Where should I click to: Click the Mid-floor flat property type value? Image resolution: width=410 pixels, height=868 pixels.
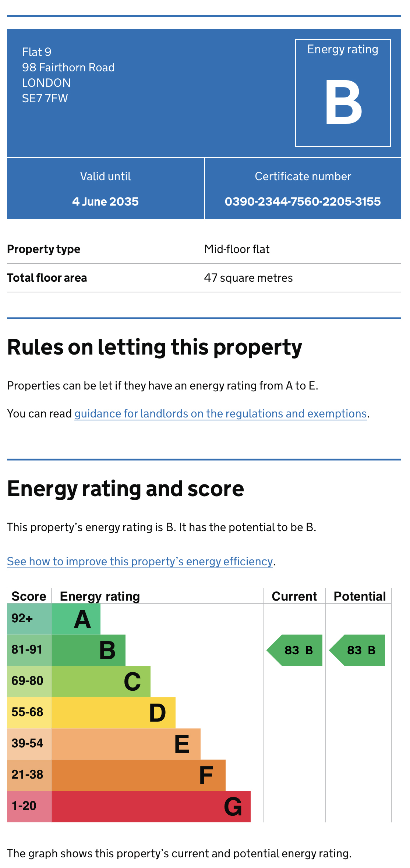click(237, 249)
